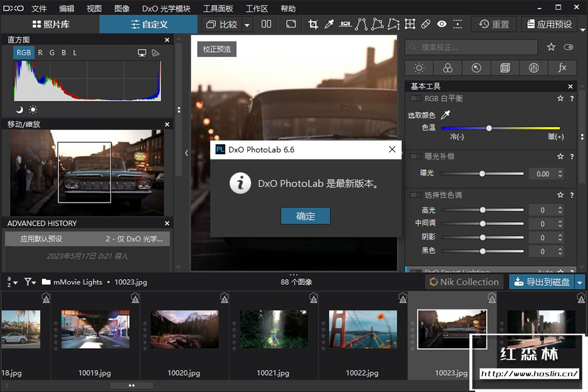Open the Color corrections palette icon
This screenshot has height=392, width=588.
[x=447, y=68]
